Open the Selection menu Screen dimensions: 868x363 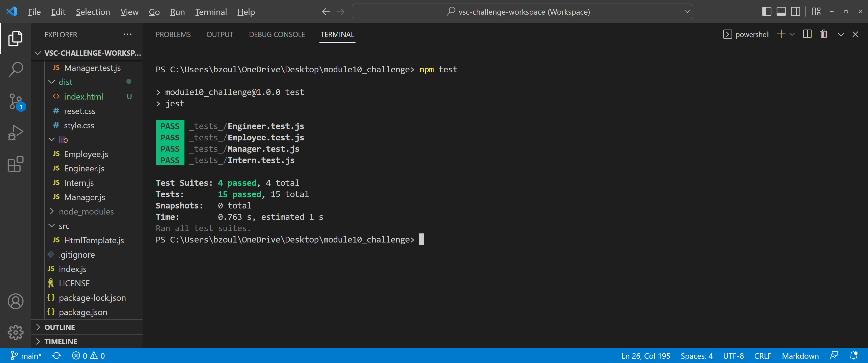(93, 12)
